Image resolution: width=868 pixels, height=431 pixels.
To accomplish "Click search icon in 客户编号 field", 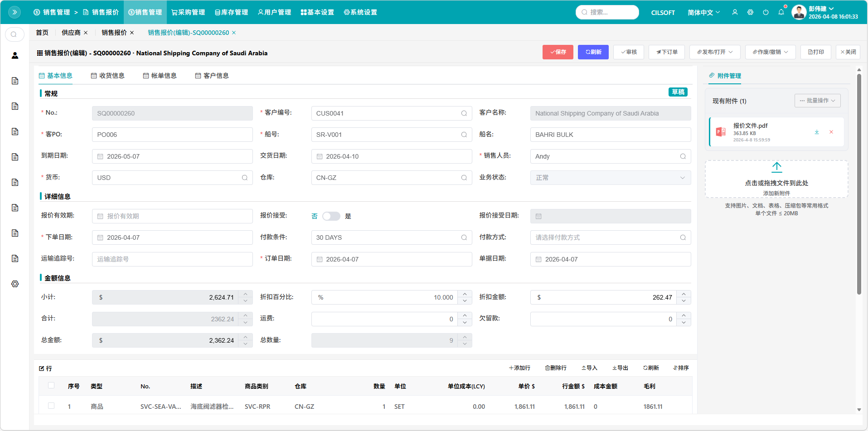I will click(x=464, y=113).
